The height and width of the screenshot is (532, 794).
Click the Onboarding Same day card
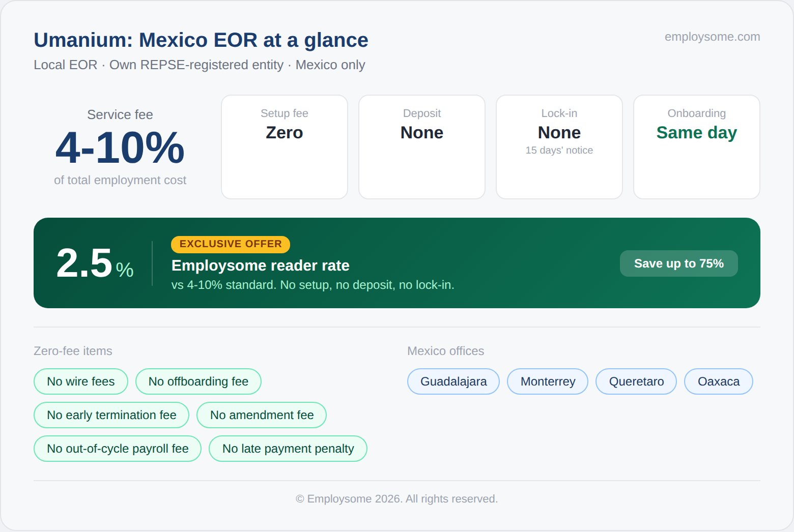click(696, 146)
